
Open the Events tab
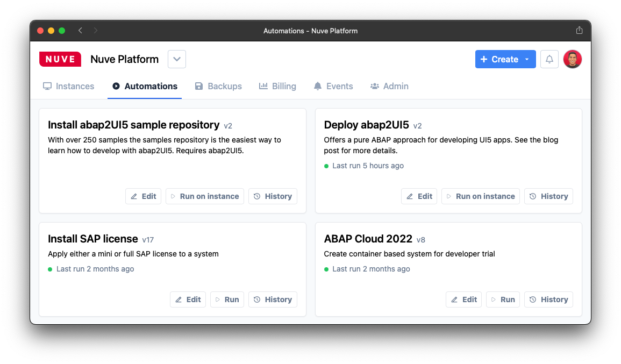pos(333,86)
